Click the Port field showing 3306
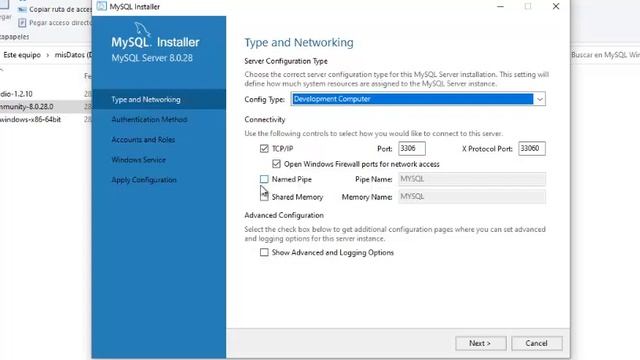 pos(412,149)
